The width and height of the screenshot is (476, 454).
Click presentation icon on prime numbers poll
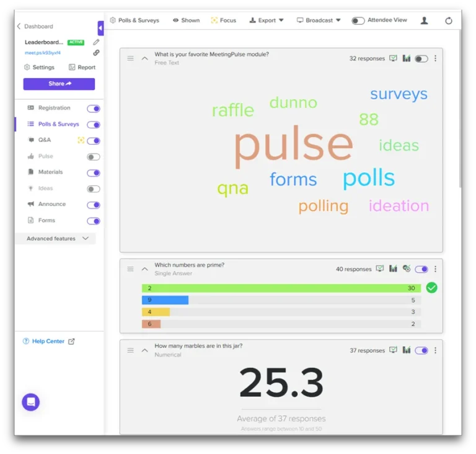click(x=380, y=269)
